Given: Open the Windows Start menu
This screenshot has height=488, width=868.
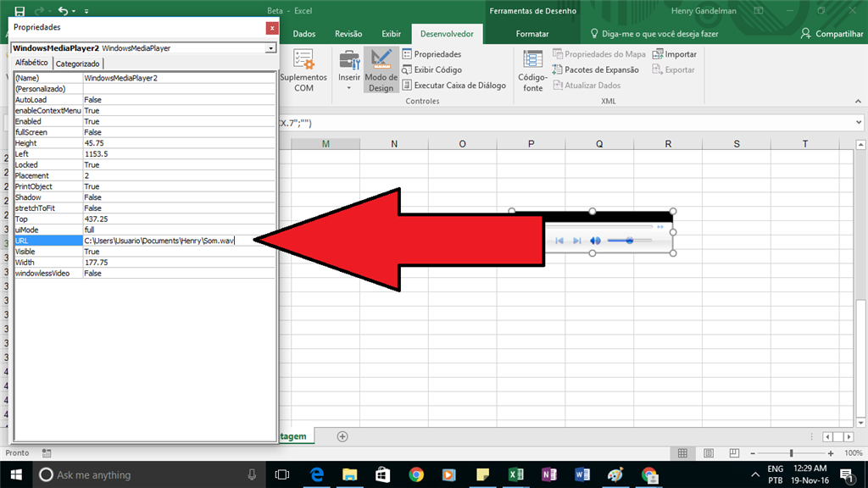Looking at the screenshot, I should [x=16, y=474].
